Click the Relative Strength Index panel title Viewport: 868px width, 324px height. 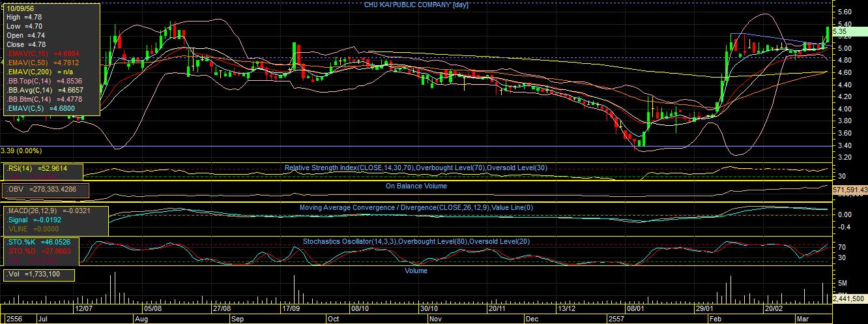[x=416, y=168]
